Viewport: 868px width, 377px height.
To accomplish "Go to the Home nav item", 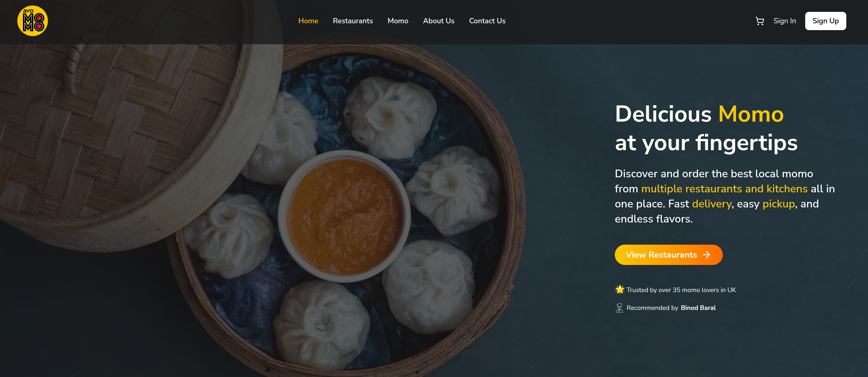I will [308, 21].
